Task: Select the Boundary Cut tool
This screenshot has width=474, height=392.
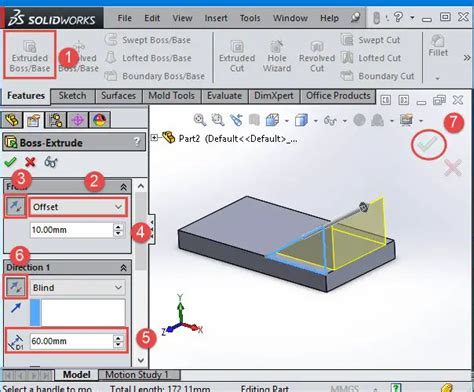Action: pos(377,76)
